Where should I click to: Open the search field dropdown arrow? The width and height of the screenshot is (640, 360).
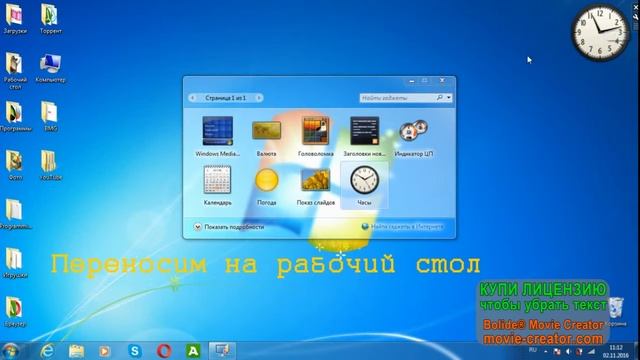coord(449,98)
